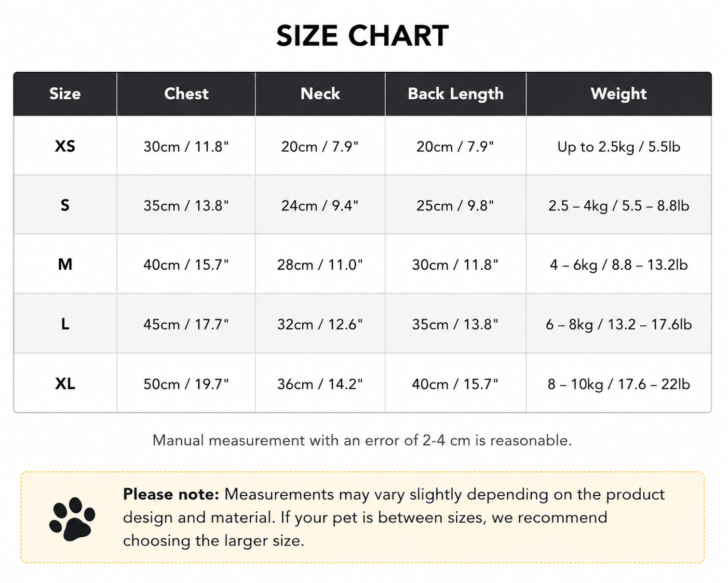The image size is (728, 583).
Task: Click the 30cm / 11.8" chest cell
Action: (186, 147)
